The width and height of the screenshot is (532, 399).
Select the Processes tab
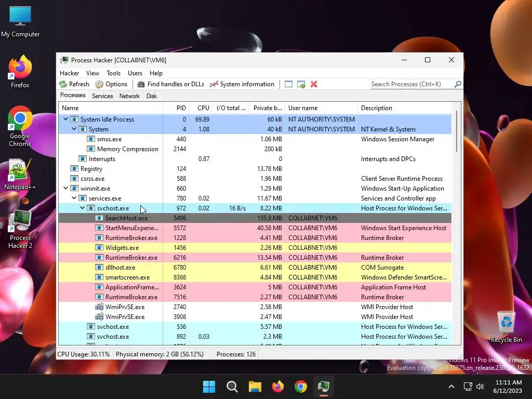(x=73, y=96)
